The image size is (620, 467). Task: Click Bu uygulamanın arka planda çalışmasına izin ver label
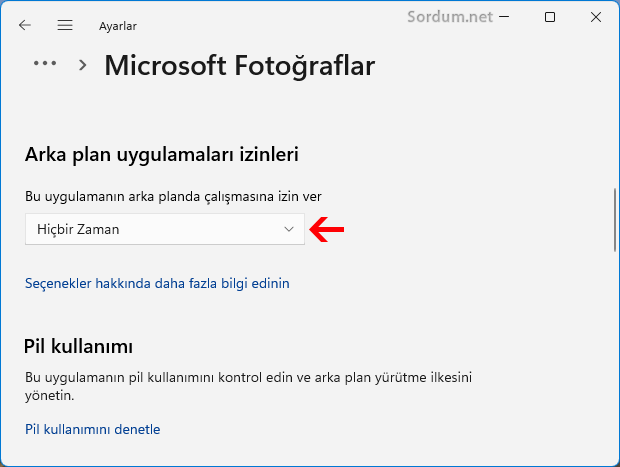[173, 197]
